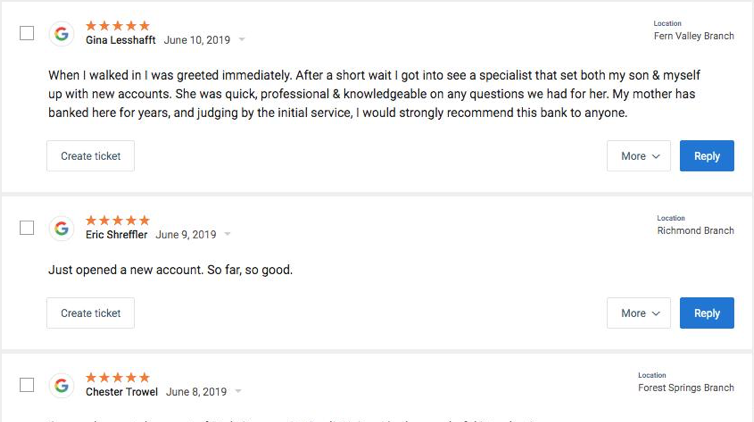Open the More menu on Eric's review
Screen dimensions: 754x422
[640, 313]
